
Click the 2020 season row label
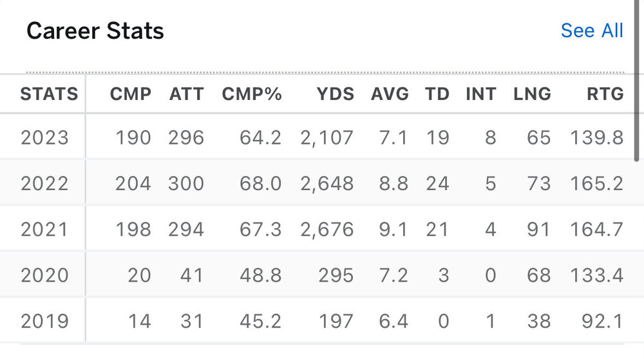point(44,275)
